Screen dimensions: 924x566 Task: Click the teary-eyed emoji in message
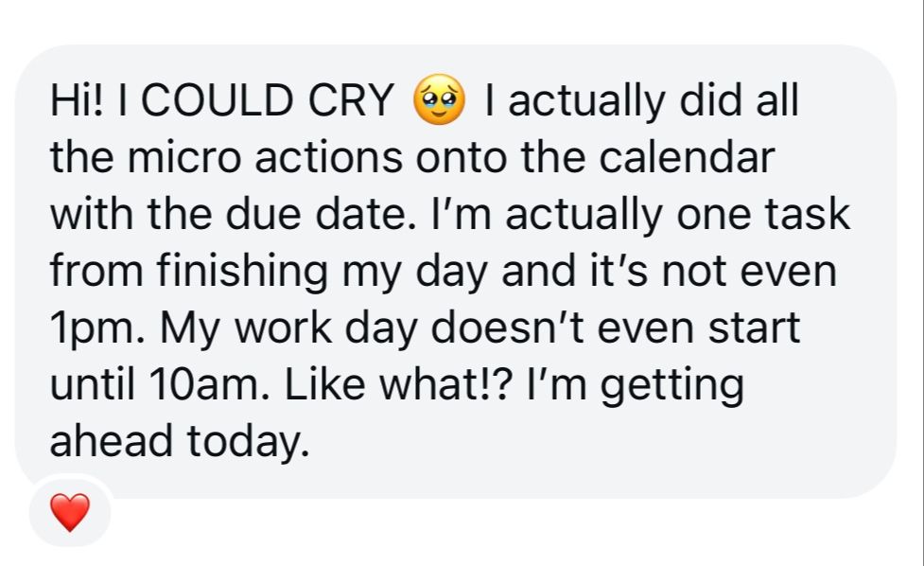[439, 99]
